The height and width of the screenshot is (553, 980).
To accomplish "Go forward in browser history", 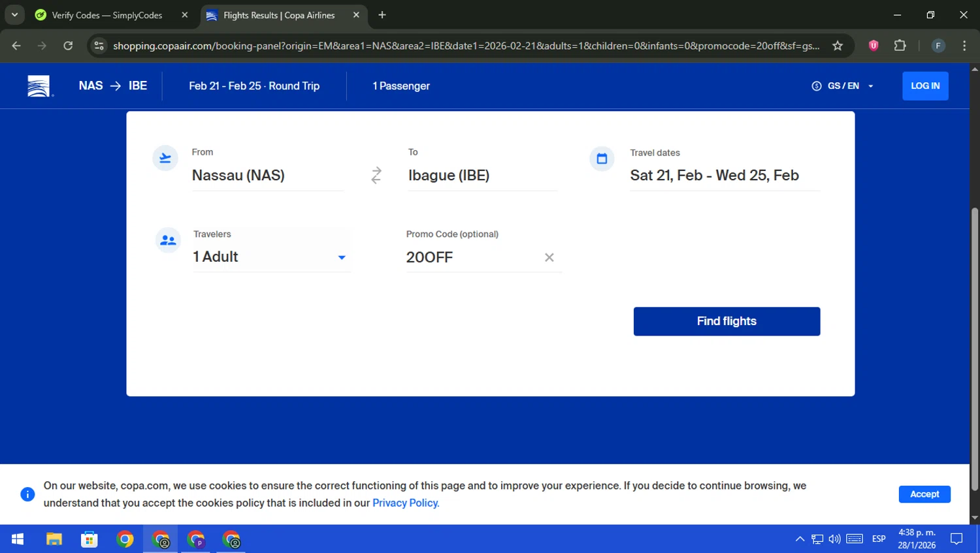I will (x=42, y=46).
